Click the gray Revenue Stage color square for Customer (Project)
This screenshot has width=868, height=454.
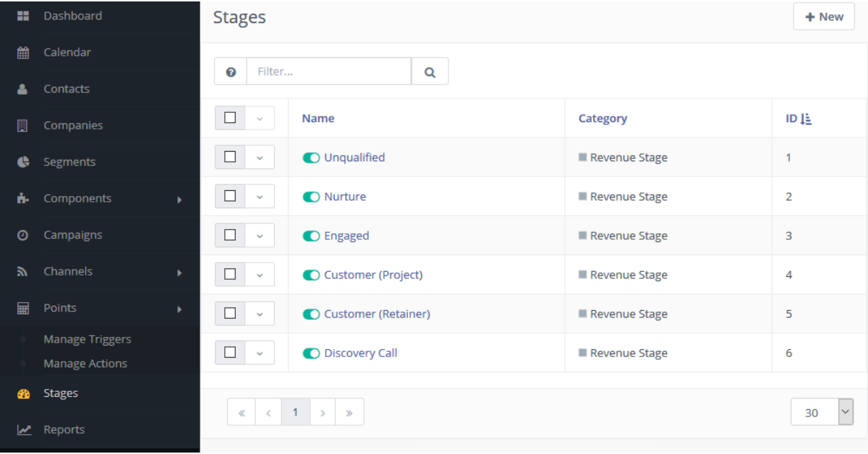pos(582,275)
